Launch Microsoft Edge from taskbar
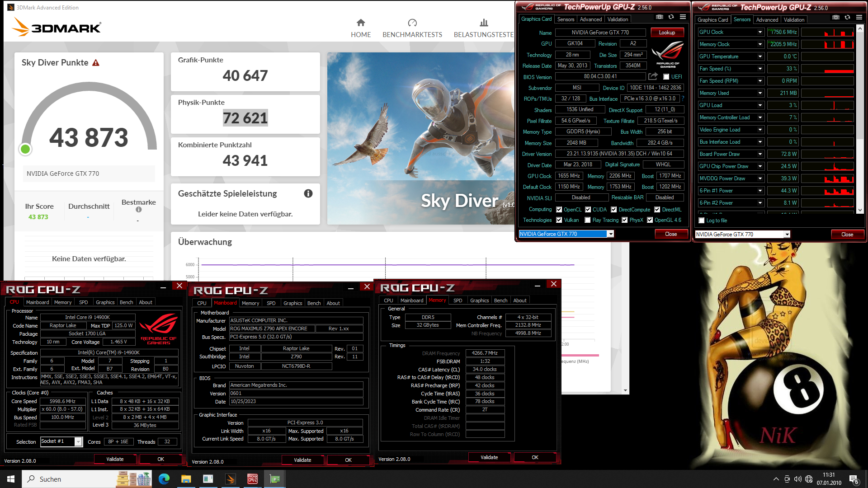 click(x=164, y=479)
